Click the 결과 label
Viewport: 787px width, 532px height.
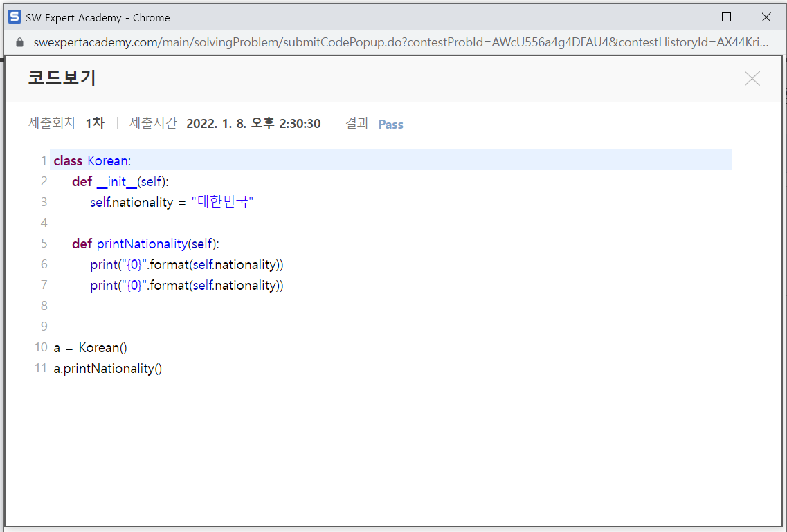(357, 123)
